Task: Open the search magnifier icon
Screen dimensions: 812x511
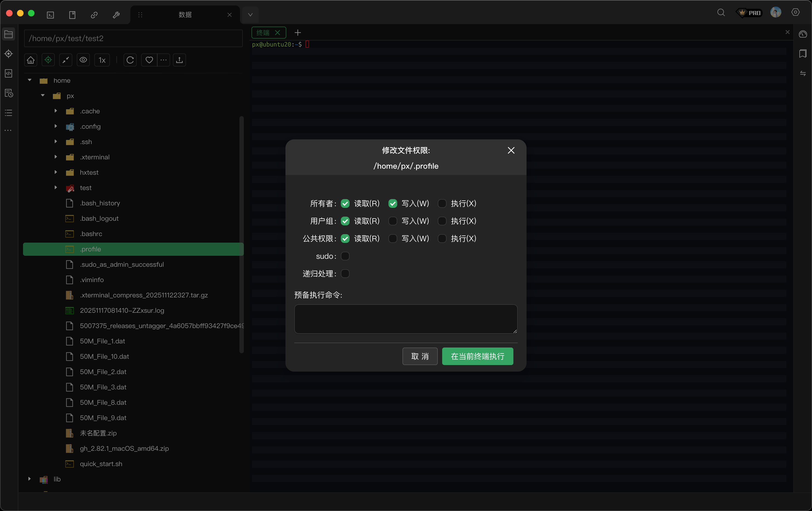Action: coord(720,13)
